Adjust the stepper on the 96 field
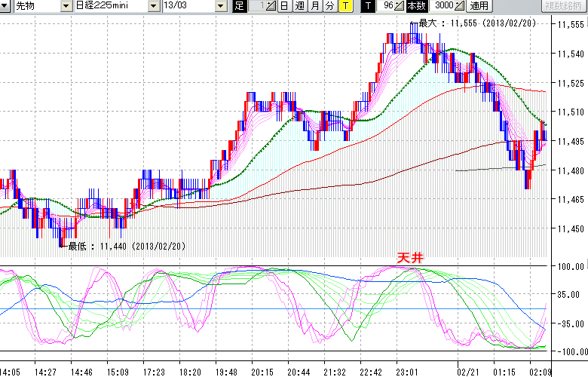The width and height of the screenshot is (588, 377). [x=400, y=6]
